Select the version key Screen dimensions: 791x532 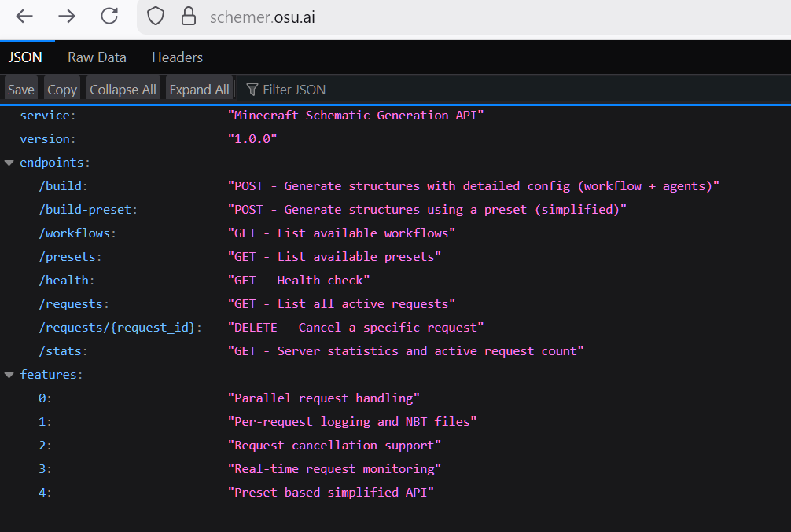[47, 139]
